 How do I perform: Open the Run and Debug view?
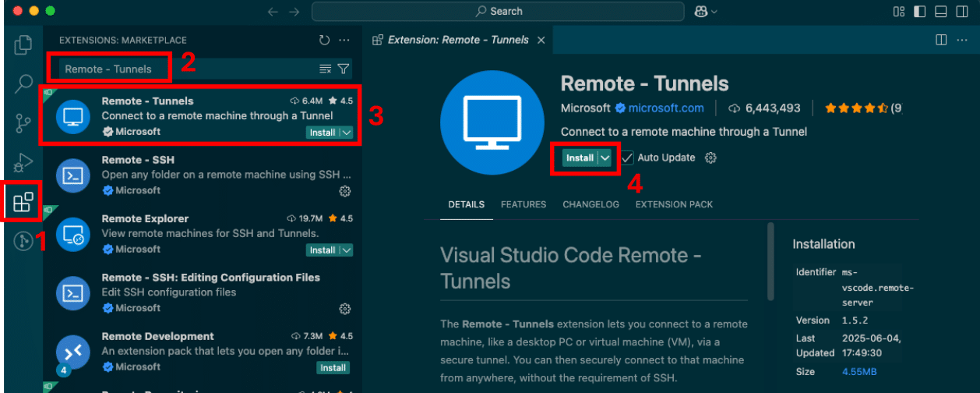23,162
